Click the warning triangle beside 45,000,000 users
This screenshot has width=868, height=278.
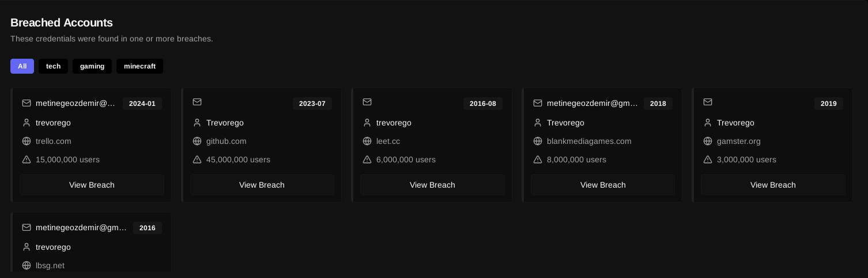pos(197,159)
